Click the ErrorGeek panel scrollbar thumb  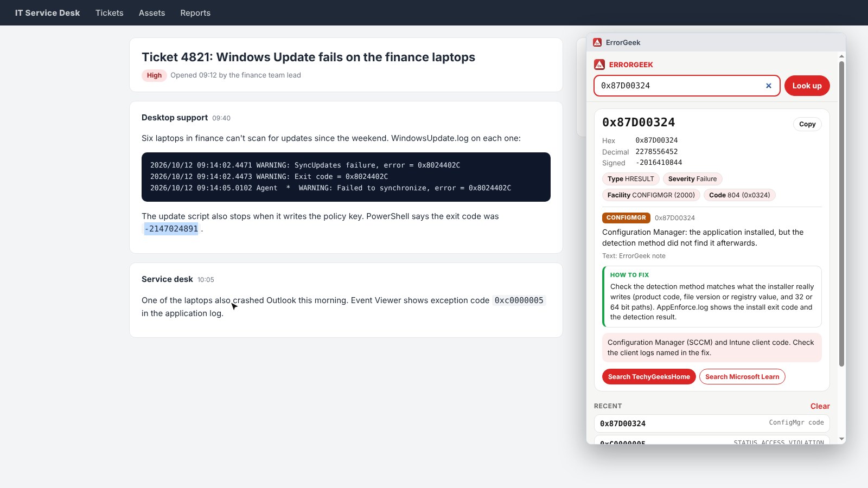click(x=842, y=214)
